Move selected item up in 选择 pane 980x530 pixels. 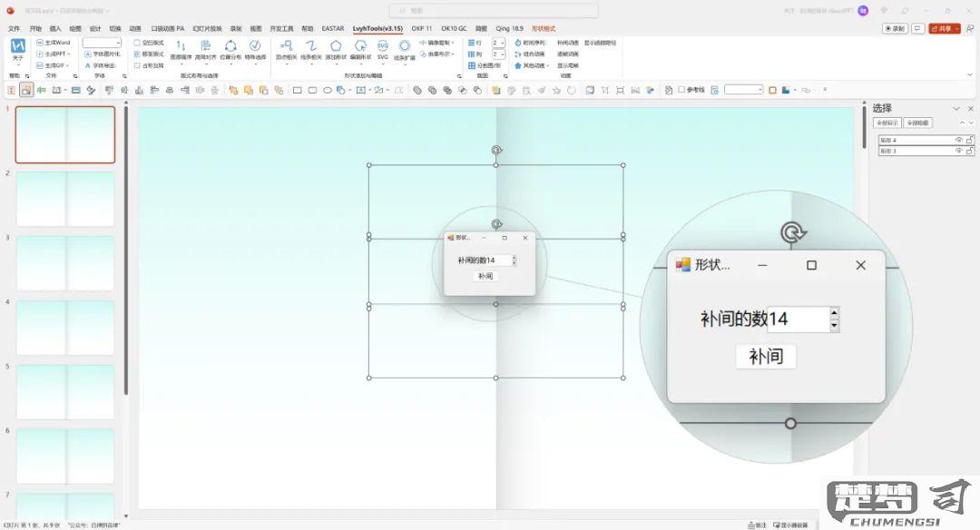pos(962,123)
